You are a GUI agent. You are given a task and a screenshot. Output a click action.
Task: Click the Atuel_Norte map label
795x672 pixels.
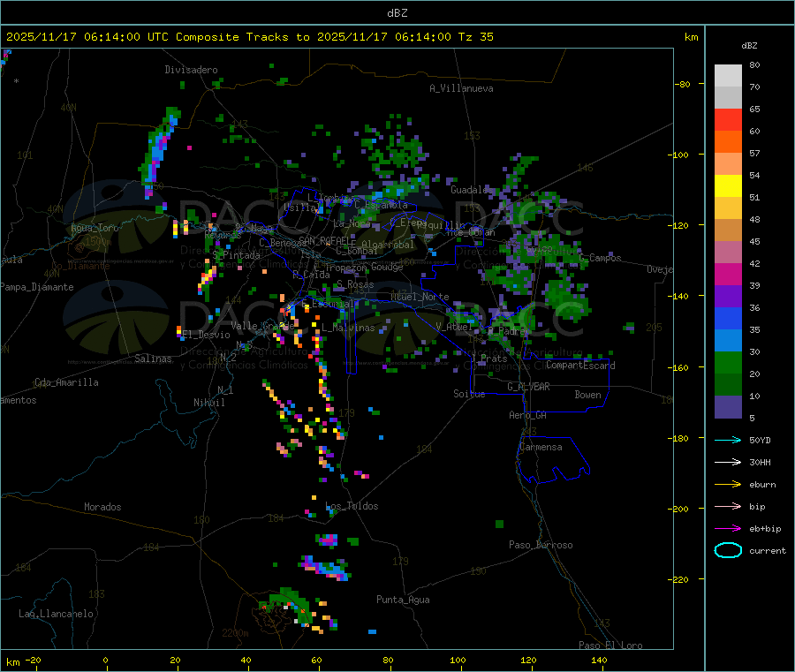coord(420,297)
